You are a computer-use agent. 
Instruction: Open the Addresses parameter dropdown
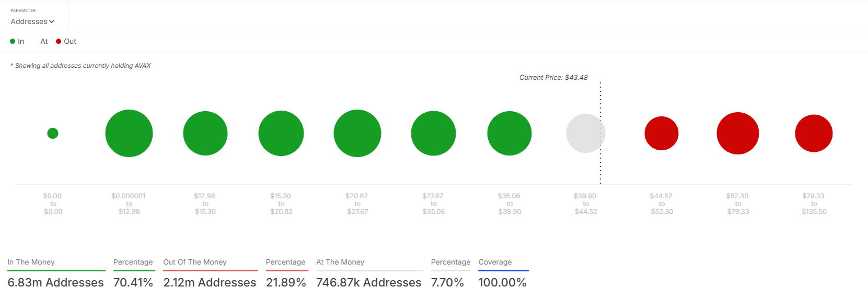point(32,21)
